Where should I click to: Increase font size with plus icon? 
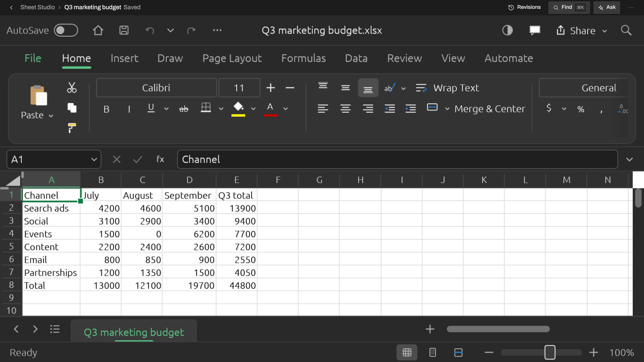(270, 88)
